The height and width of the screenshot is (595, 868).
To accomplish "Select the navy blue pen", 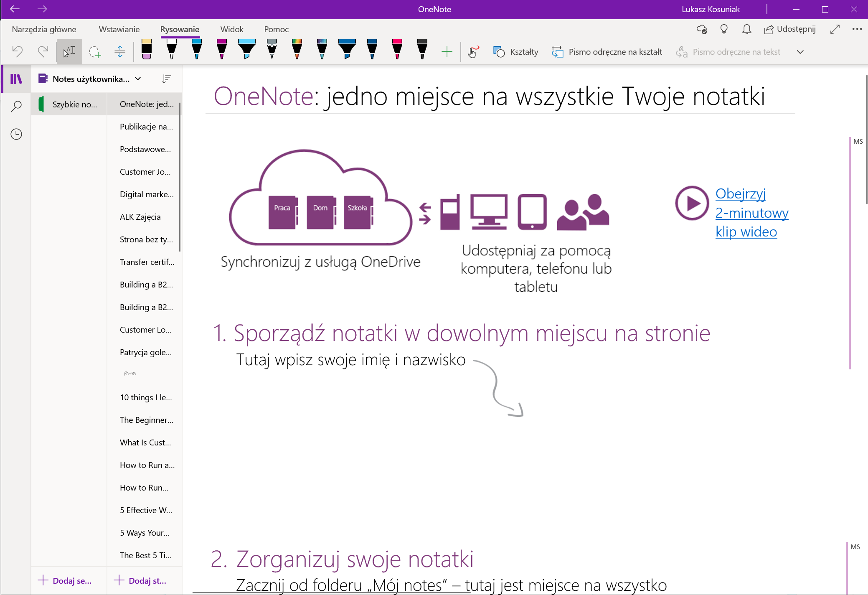I will click(x=372, y=49).
